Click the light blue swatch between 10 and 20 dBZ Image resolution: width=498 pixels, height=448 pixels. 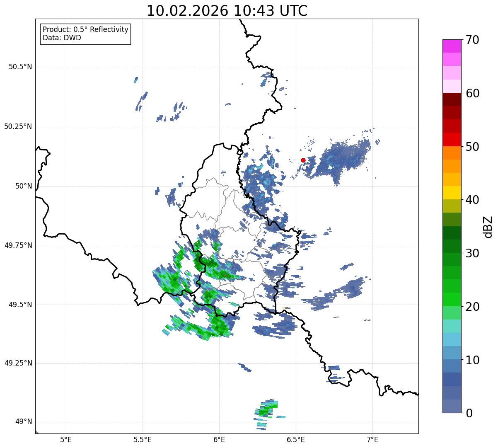452,339
